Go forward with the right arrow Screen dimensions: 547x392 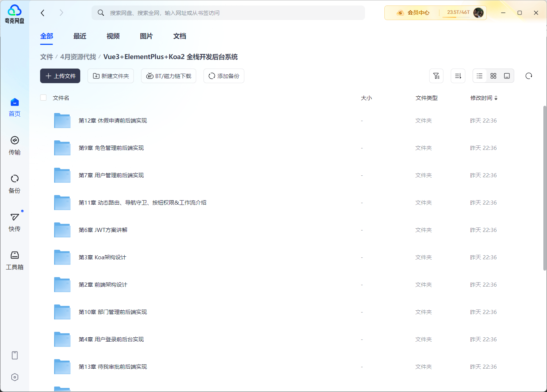point(61,13)
